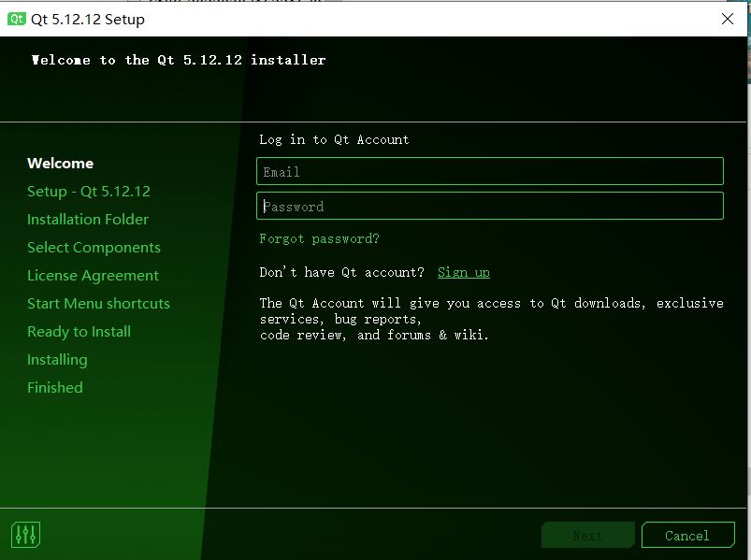The height and width of the screenshot is (560, 751).
Task: Close the Qt 5.12.12 Setup window
Action: point(727,19)
